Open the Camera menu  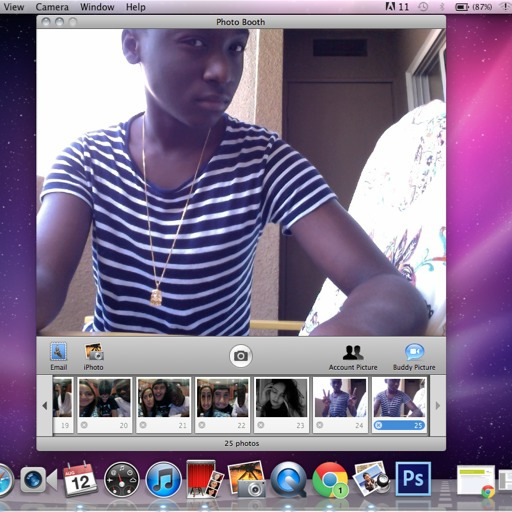point(52,7)
